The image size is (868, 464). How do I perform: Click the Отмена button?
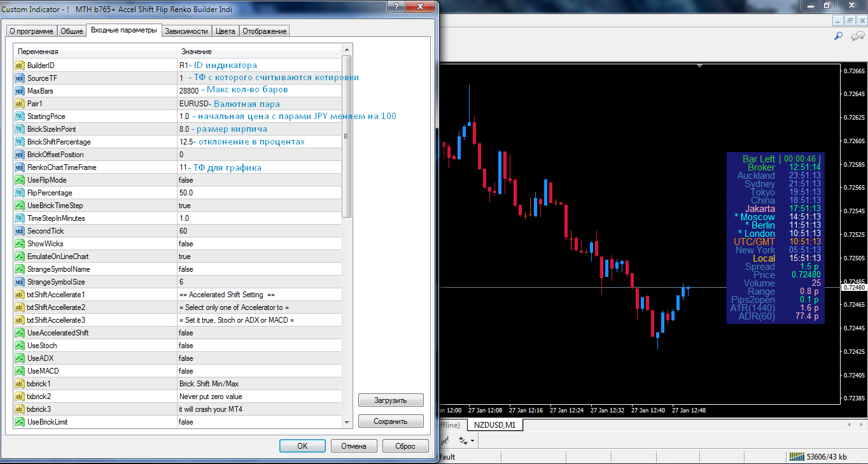point(354,446)
